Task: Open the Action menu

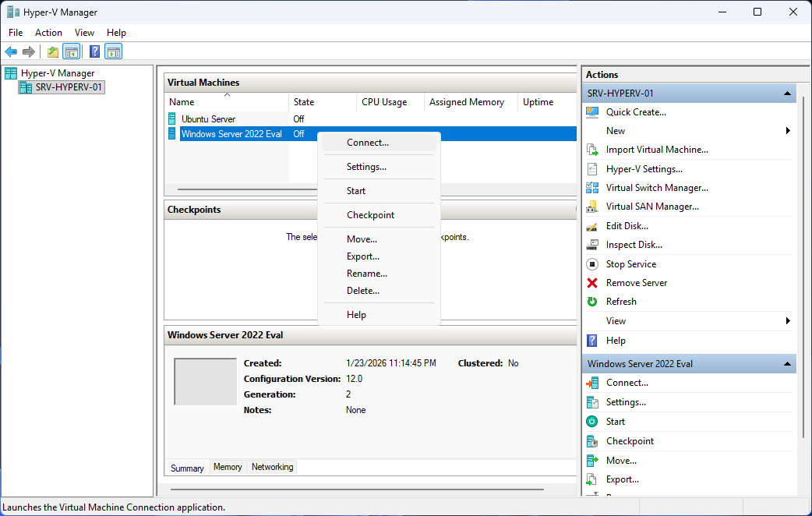Action: [48, 33]
